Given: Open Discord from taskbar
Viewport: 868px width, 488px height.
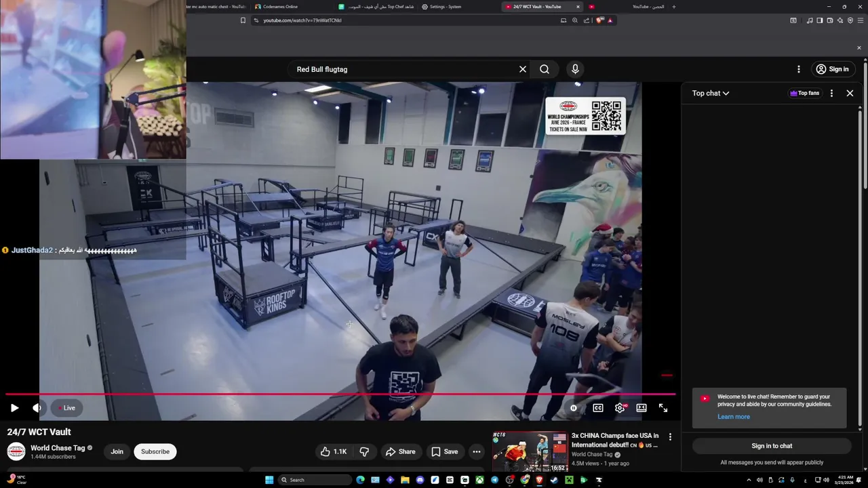Looking at the screenshot, I should (x=420, y=480).
